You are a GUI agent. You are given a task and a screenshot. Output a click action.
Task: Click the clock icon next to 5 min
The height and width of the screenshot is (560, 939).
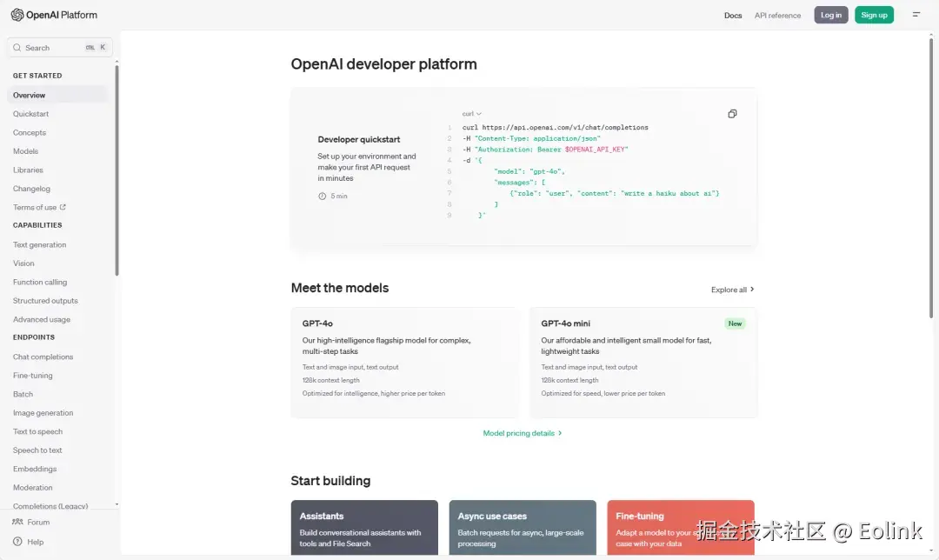[323, 196]
